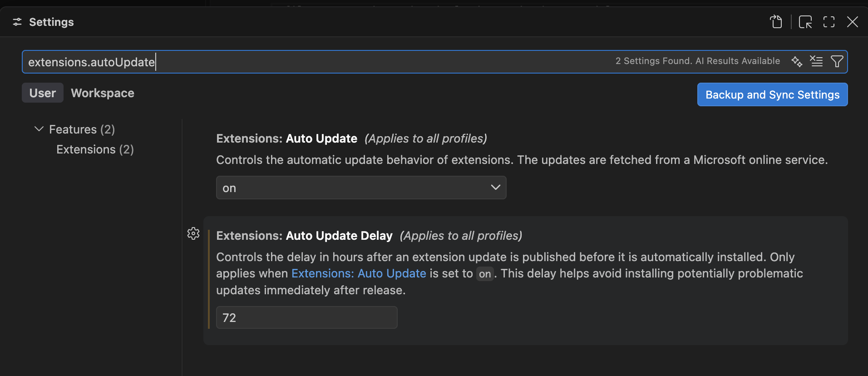The width and height of the screenshot is (868, 376).
Task: Click the extensions.autoUpdate search box
Action: tap(434, 62)
